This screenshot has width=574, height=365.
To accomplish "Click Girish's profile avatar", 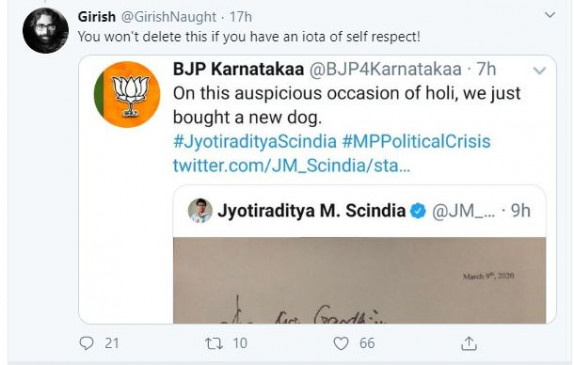I will coord(45,30).
